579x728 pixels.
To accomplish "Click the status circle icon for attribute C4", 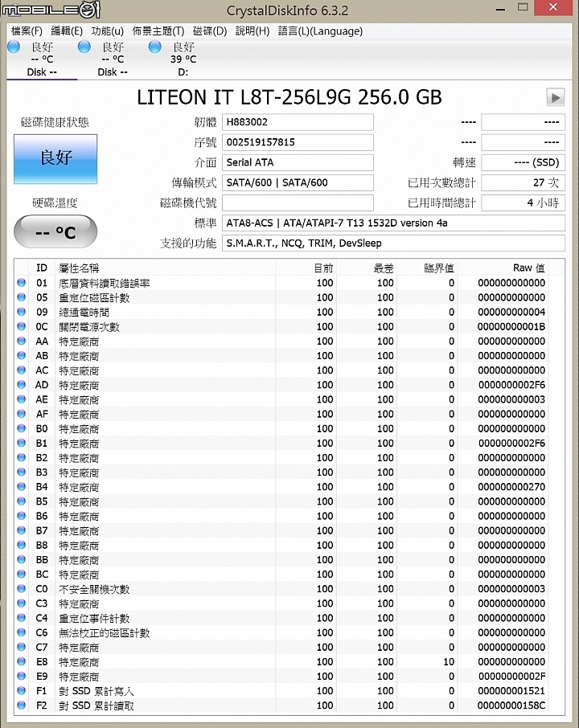I will point(22,617).
